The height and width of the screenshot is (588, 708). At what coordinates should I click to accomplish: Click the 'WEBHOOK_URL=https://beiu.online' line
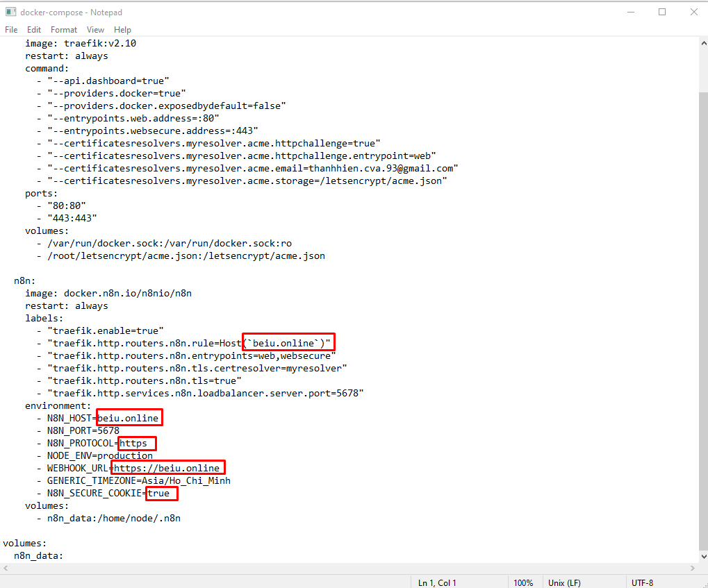pyautogui.click(x=129, y=469)
